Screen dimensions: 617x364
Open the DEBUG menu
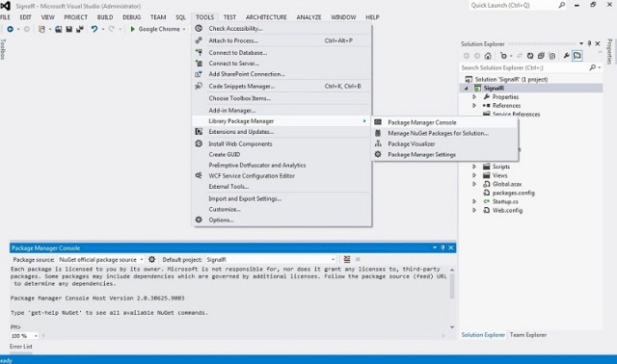[x=131, y=17]
